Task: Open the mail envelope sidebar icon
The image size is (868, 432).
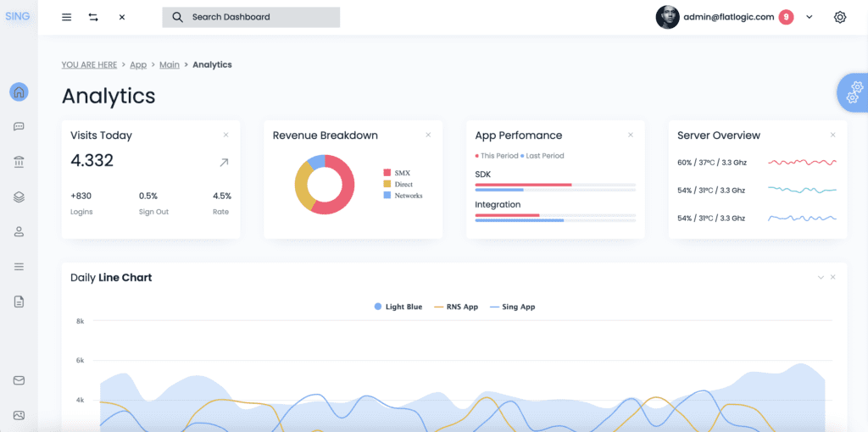Action: pos(19,380)
